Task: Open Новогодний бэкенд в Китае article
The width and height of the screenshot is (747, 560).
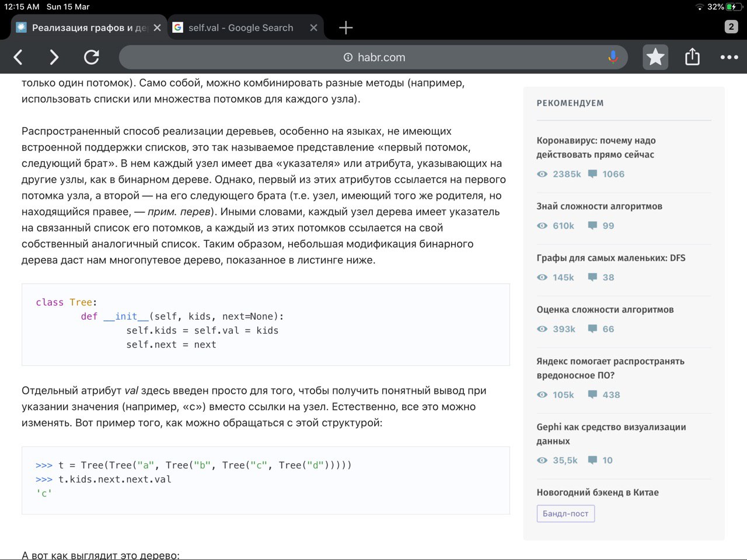Action: 598,492
